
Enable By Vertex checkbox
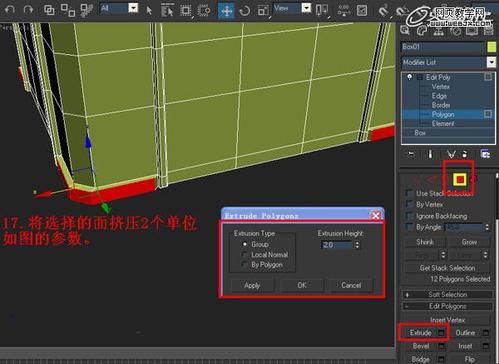(x=409, y=204)
